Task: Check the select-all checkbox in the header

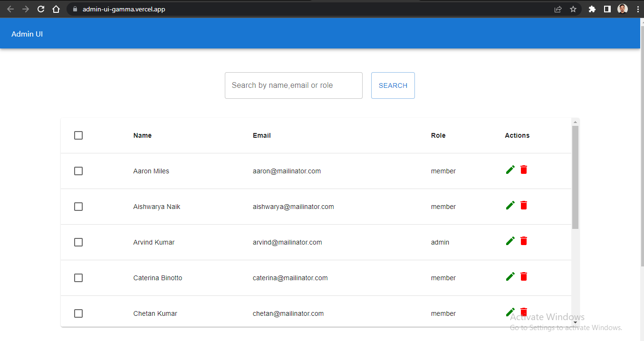Action: [x=78, y=135]
